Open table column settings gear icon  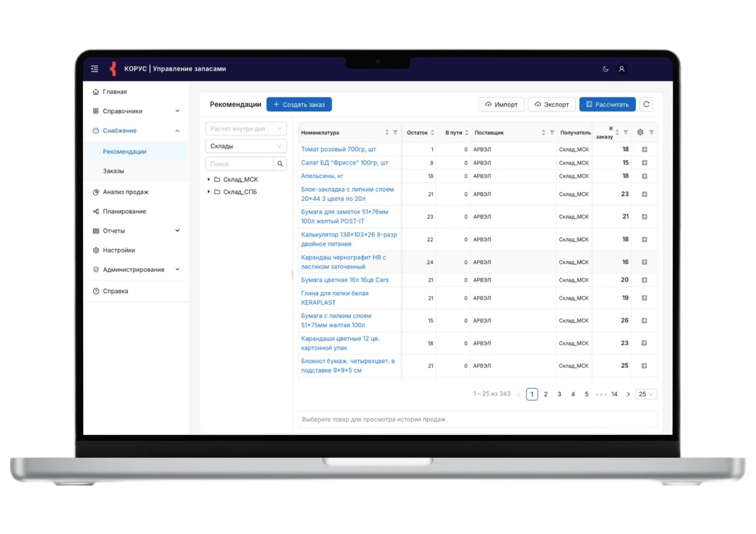click(x=640, y=132)
